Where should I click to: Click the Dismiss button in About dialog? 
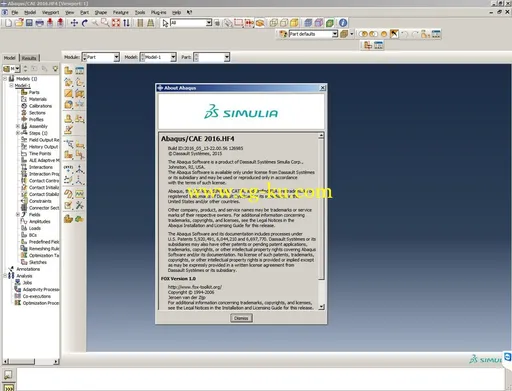click(x=241, y=318)
